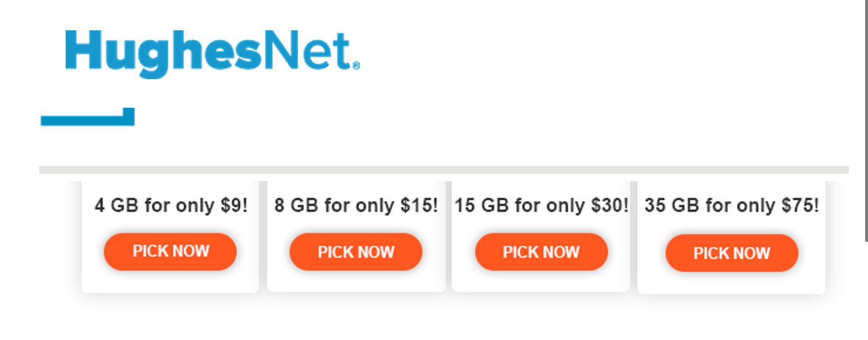Click the 15 GB card's blank area below its button

[x=541, y=282]
